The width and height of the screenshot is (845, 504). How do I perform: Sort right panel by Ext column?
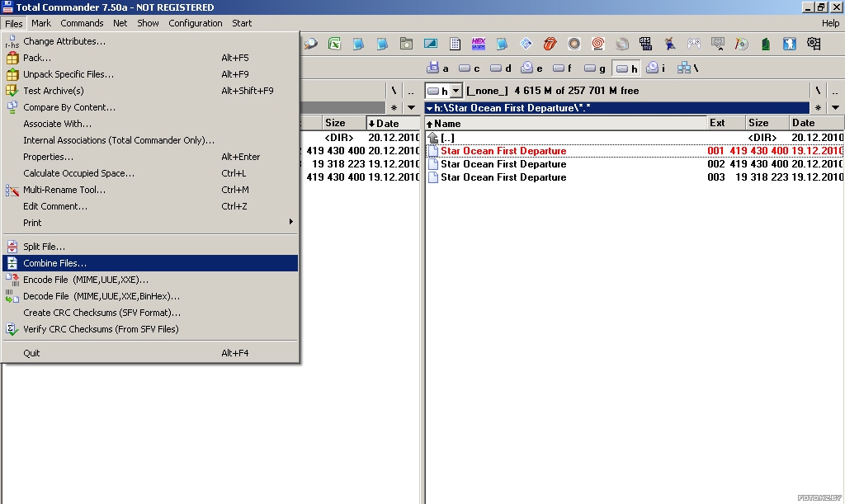pos(726,123)
